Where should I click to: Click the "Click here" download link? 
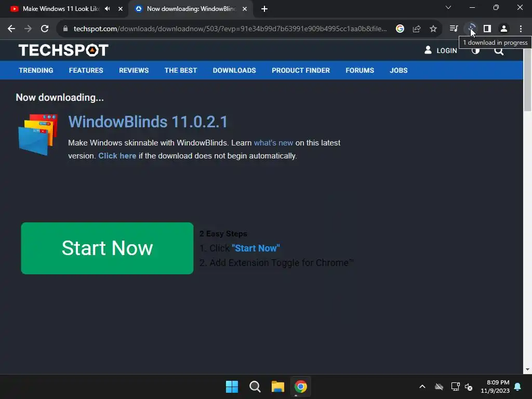click(117, 156)
